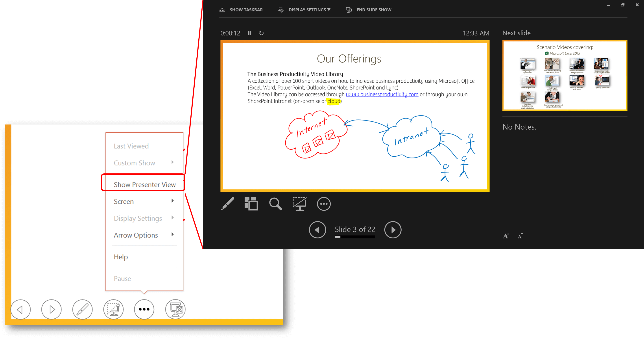Expand the Screen submenu arrow

pos(172,201)
